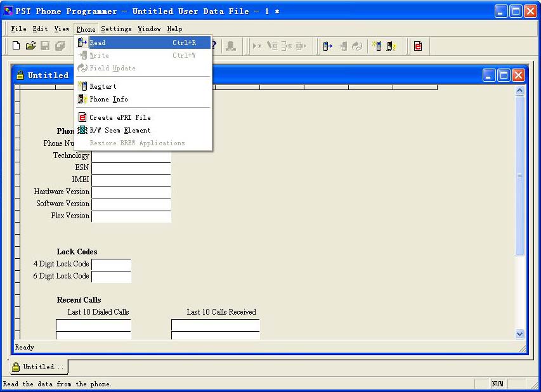Switch to the Untitled document tab at bottom

38,367
